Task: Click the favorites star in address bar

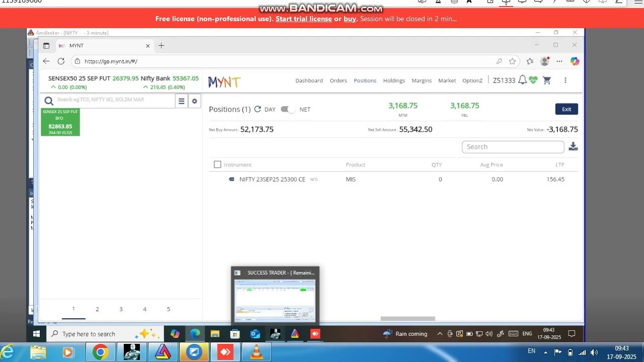Action: tap(512, 61)
